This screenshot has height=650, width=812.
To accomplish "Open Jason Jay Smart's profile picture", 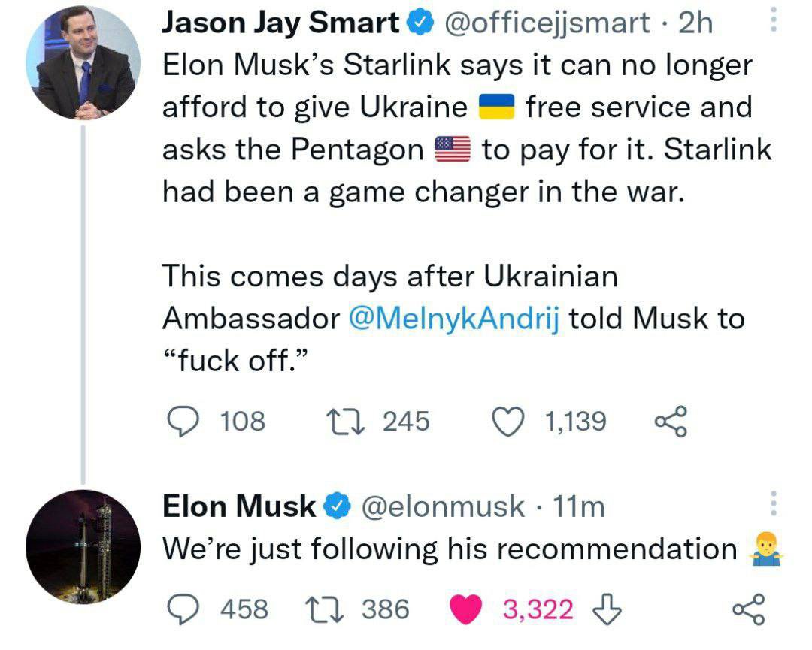I will click(83, 62).
